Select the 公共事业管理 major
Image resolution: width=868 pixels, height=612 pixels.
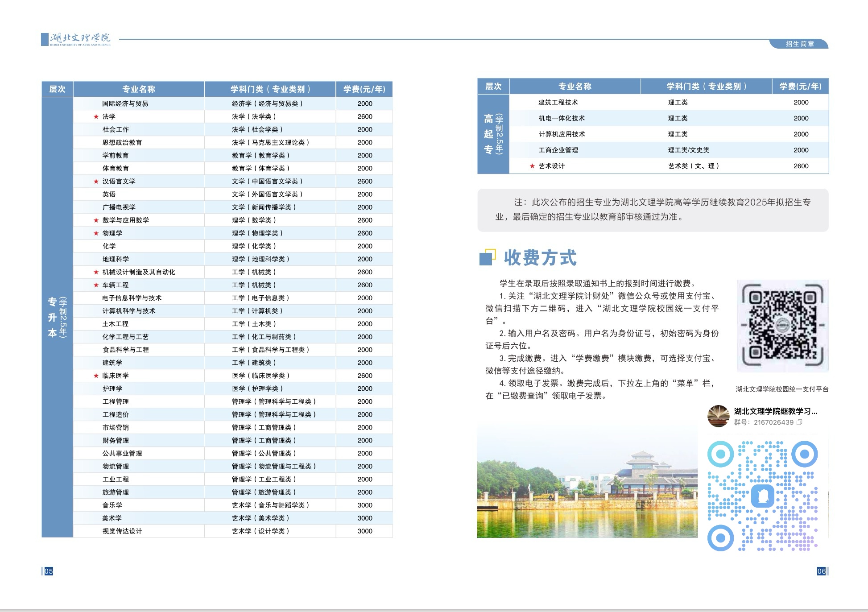pos(122,453)
